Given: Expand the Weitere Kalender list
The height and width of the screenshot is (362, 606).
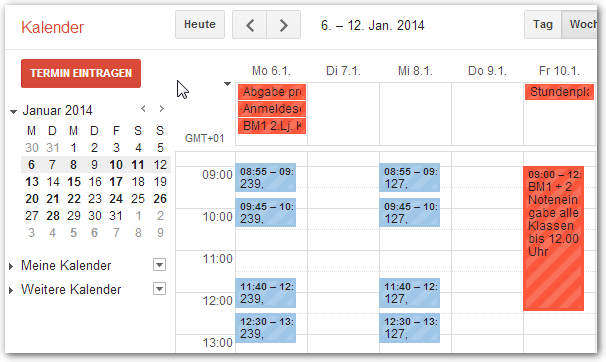Looking at the screenshot, I should (x=11, y=290).
